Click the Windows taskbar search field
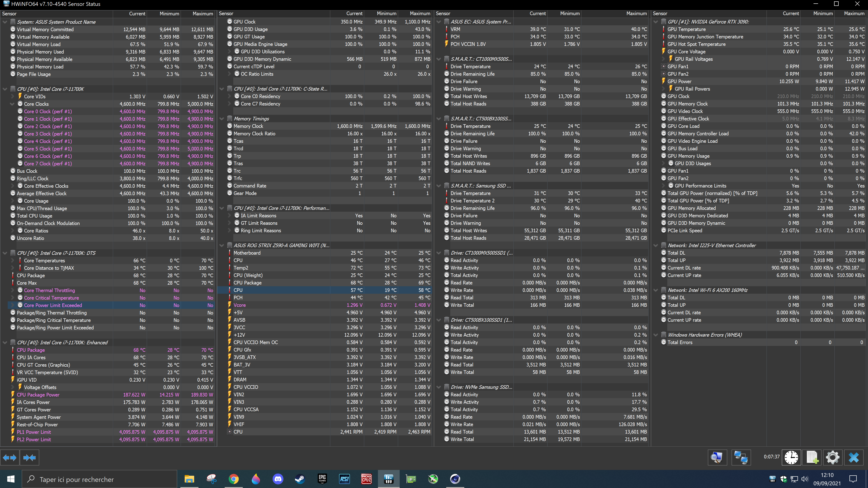Image resolution: width=868 pixels, height=488 pixels. pos(99,479)
